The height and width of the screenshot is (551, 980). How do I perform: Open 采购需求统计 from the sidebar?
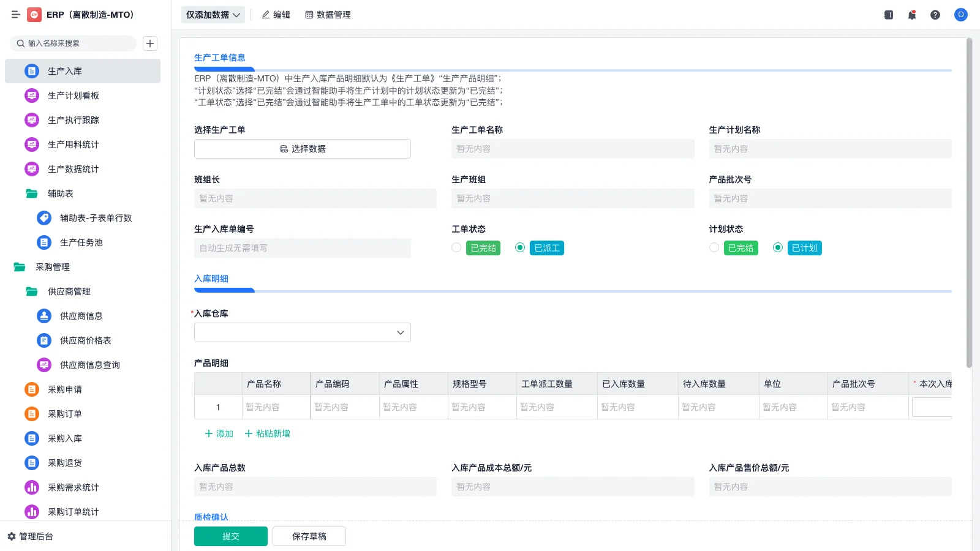(x=74, y=487)
